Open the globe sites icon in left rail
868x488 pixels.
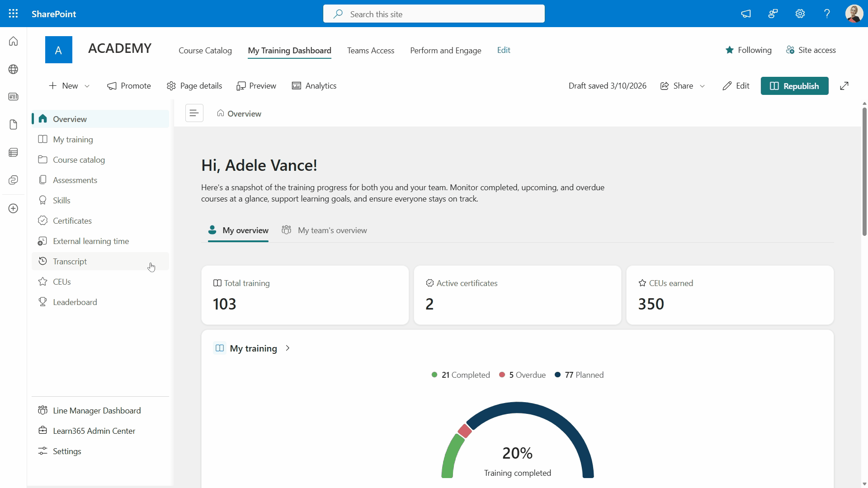click(x=14, y=69)
